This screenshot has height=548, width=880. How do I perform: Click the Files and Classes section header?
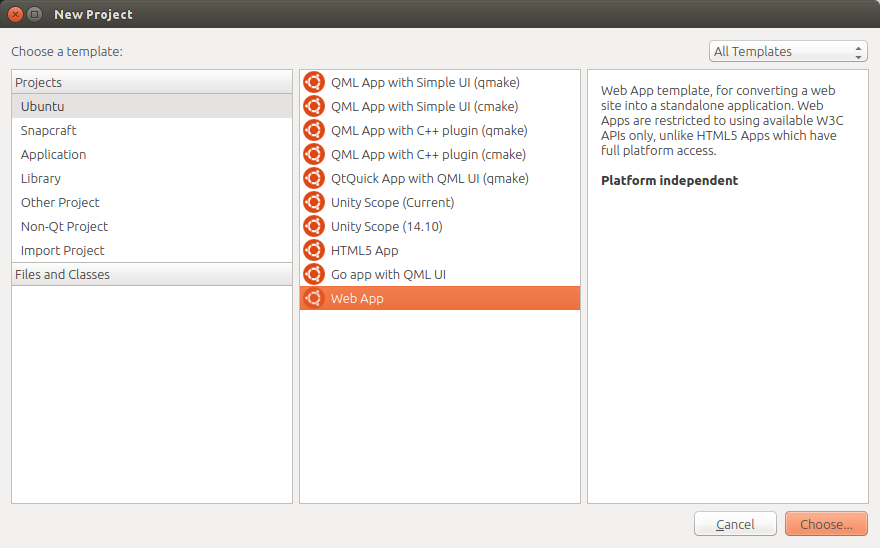tap(152, 274)
